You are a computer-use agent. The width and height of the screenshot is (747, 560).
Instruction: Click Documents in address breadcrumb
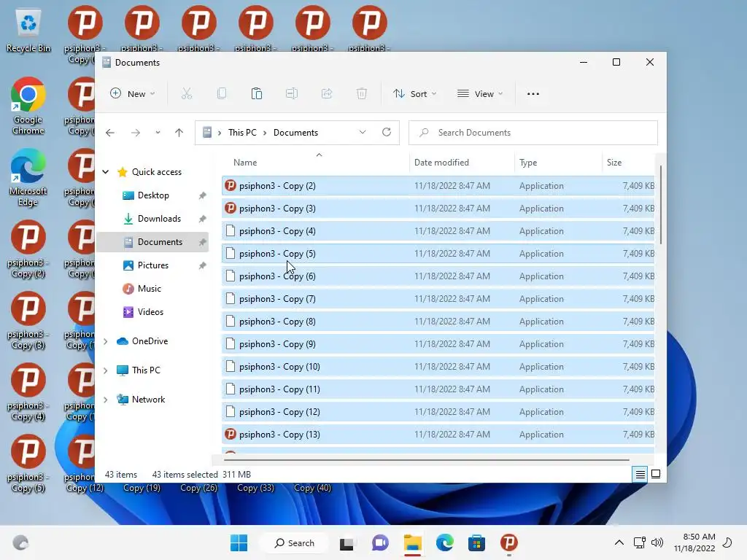295,133
